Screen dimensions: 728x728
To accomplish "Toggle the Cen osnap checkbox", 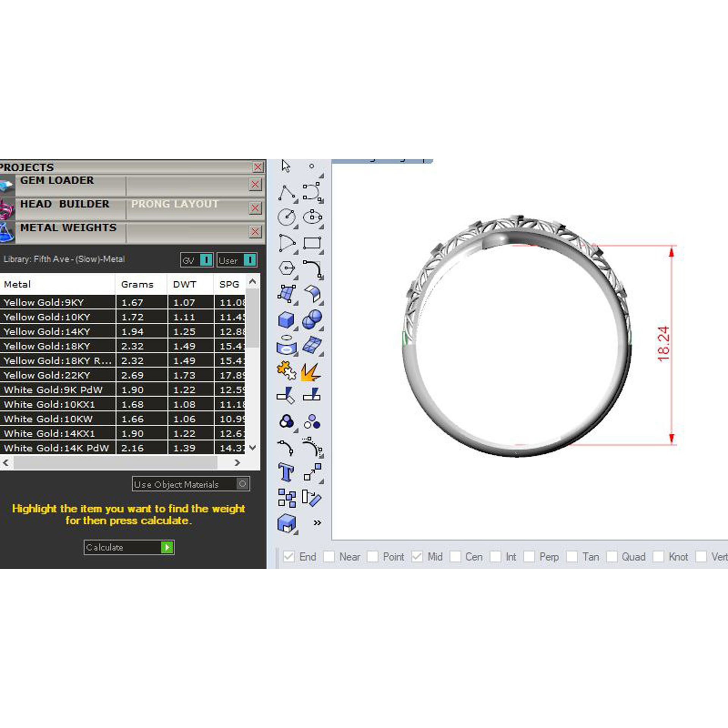I will [x=455, y=557].
